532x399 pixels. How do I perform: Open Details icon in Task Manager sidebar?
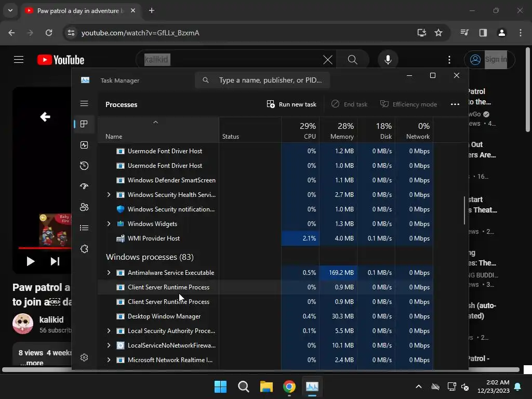coord(84,228)
